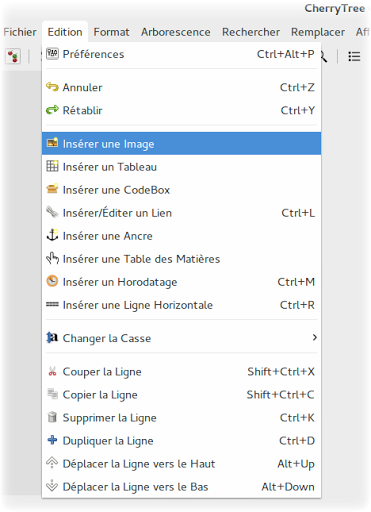Expand the Changer la Casse submenu arrow
Screen dimensions: 371x512
pos(314,338)
